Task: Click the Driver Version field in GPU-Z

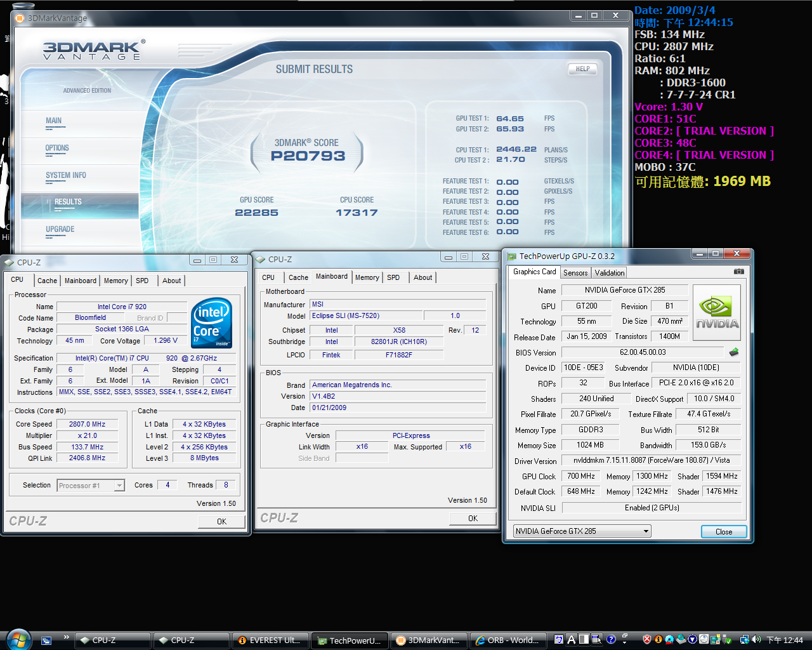Action: point(652,460)
